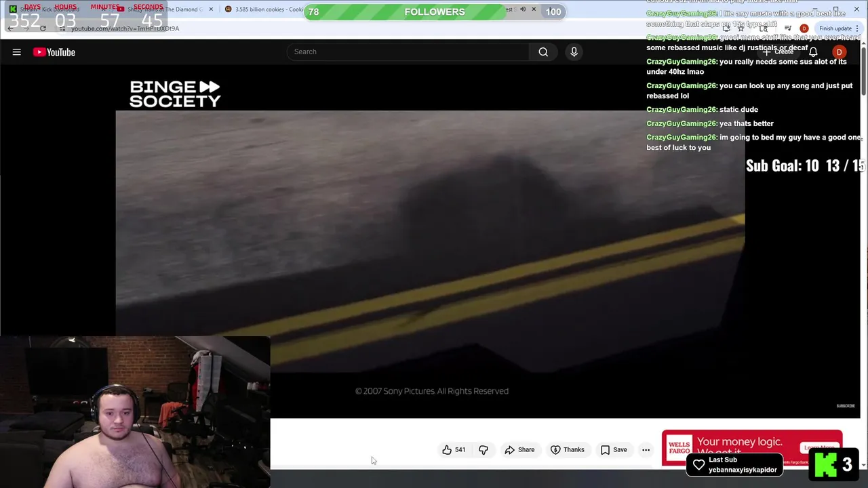Open the Chrome profile avatar in the toolbar
The image size is (868, 488).
click(804, 28)
